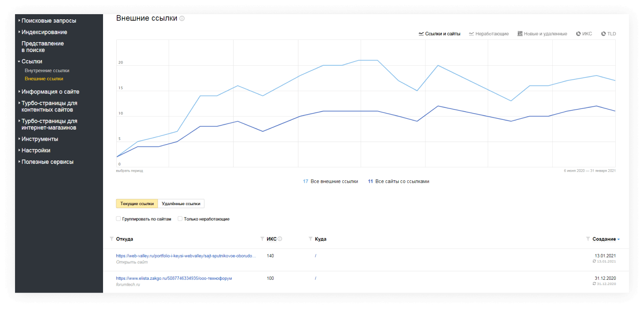Toggle Все внешние ссылки legend series
The height and width of the screenshot is (309, 644).
331,182
